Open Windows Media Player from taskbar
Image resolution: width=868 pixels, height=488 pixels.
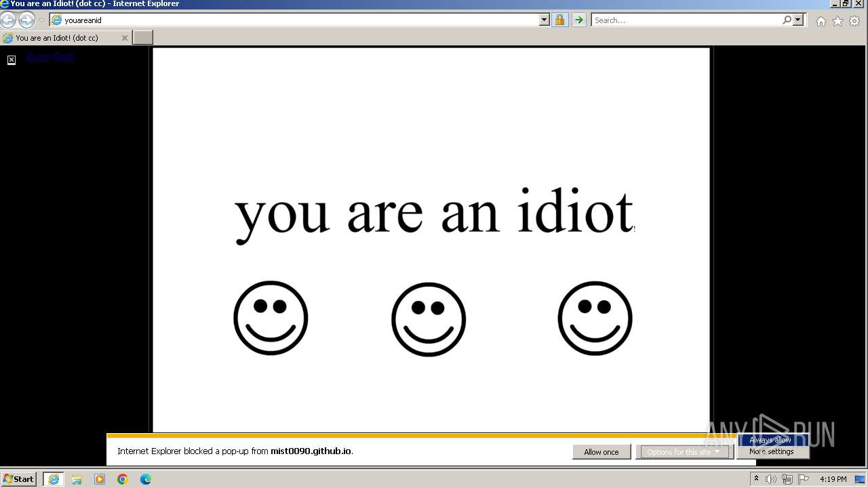[100, 479]
